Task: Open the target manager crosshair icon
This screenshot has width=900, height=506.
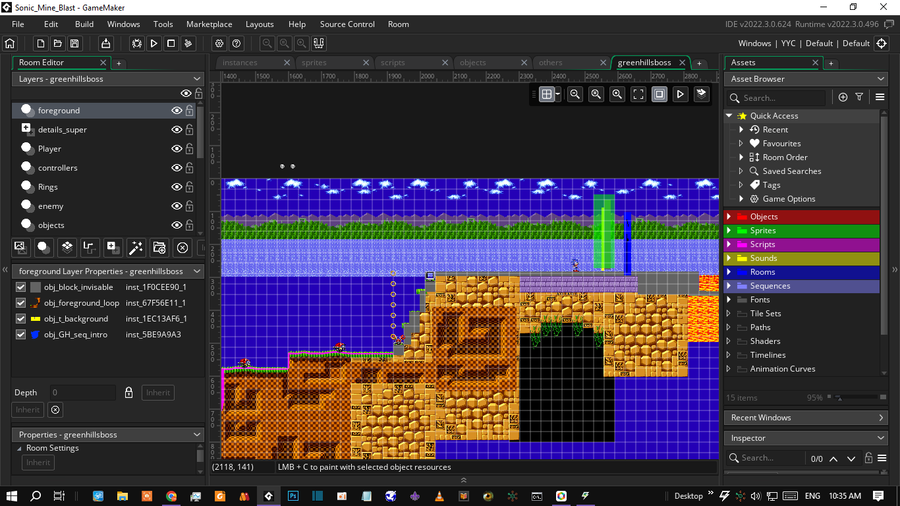Action: pyautogui.click(x=882, y=44)
